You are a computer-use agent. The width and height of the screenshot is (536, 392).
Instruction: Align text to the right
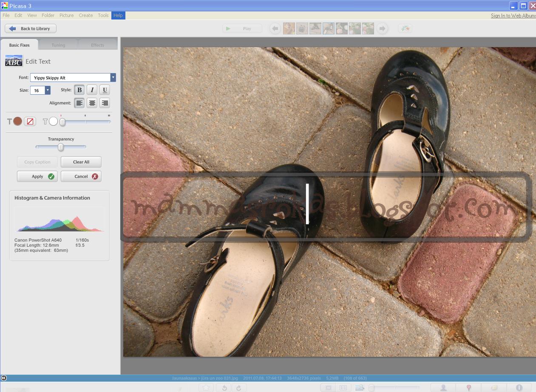(105, 103)
